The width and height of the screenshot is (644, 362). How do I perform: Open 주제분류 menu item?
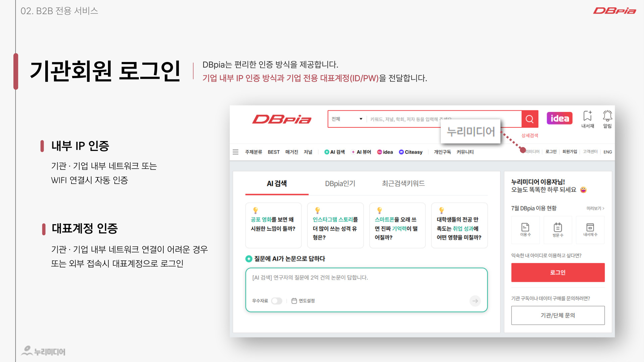[x=254, y=152]
